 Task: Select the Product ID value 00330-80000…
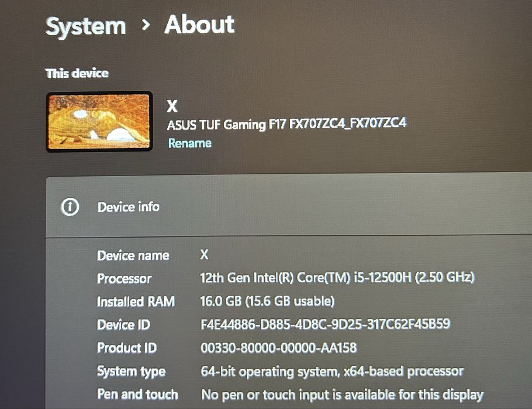[x=278, y=348]
